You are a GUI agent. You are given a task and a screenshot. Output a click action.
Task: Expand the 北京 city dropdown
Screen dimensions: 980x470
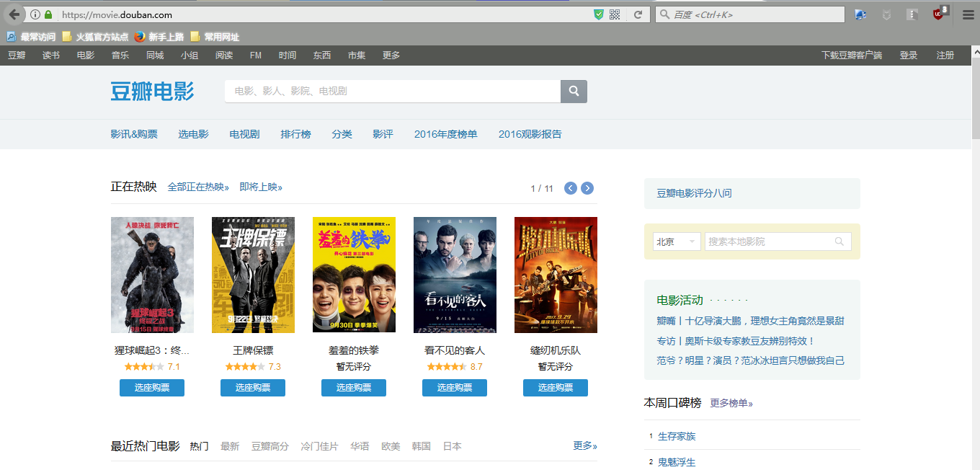coord(677,241)
